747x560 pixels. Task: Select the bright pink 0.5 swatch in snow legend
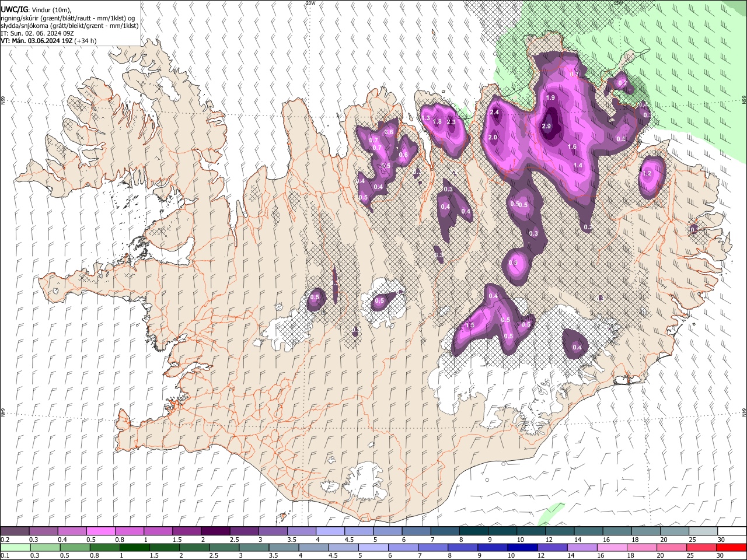tap(100, 531)
